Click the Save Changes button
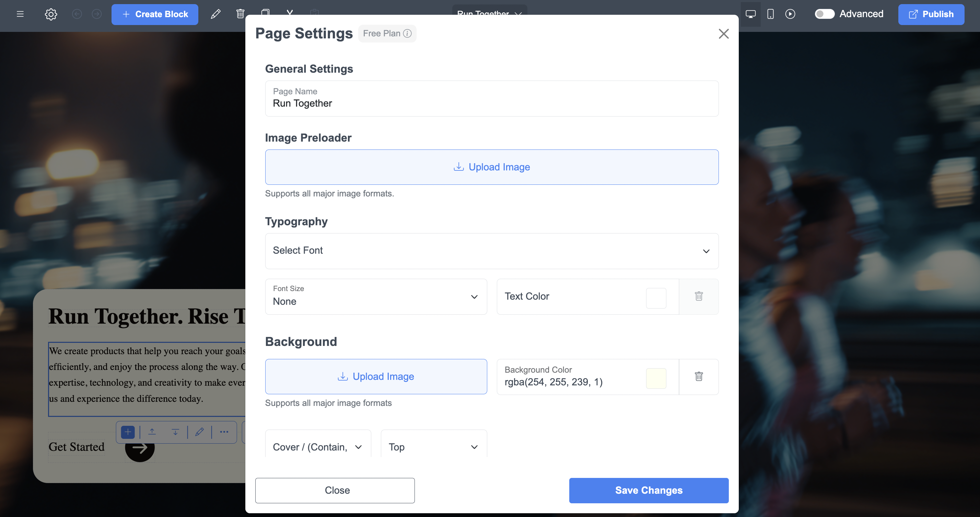This screenshot has height=517, width=980. click(x=648, y=490)
